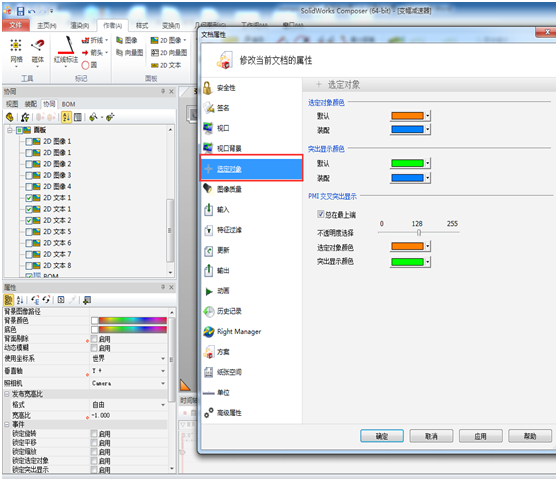
Task: Enable the 锁定旋转 checkbox
Action: (x=94, y=433)
